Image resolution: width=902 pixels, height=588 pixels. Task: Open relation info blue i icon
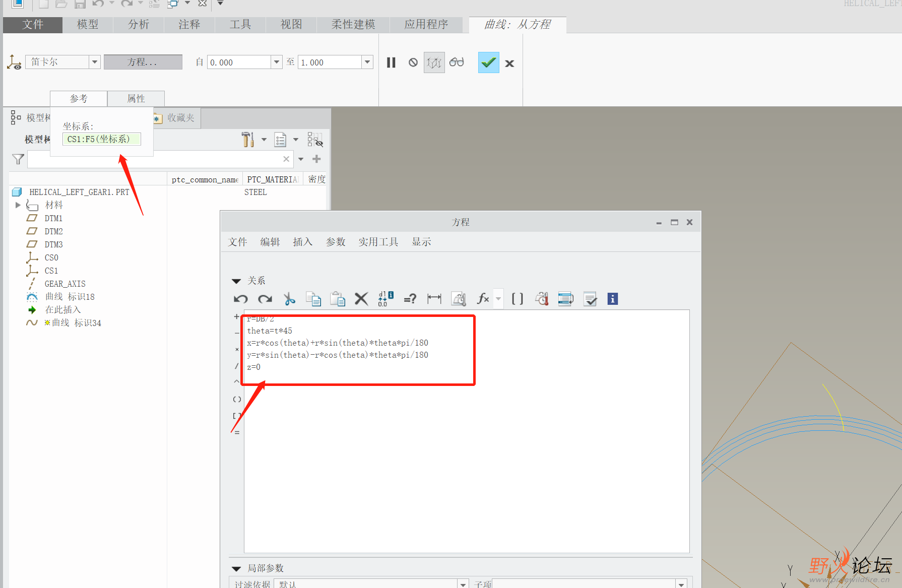point(612,299)
